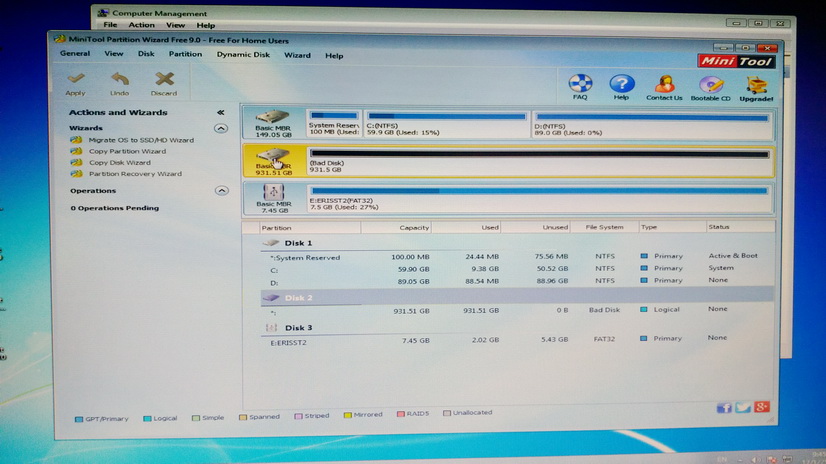The width and height of the screenshot is (826, 464).
Task: Select the C: partition row
Action: pos(517,269)
